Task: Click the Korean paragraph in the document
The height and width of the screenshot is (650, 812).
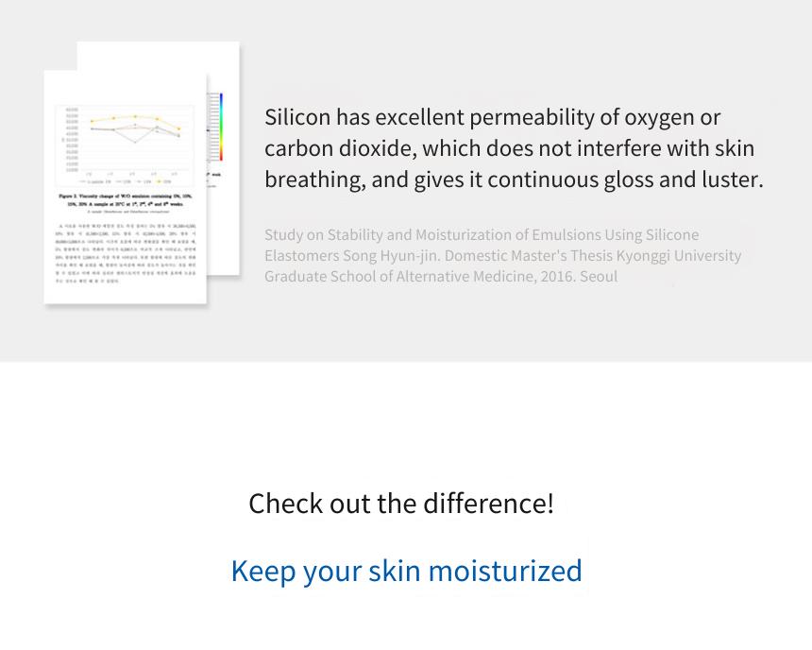Action: (126, 253)
